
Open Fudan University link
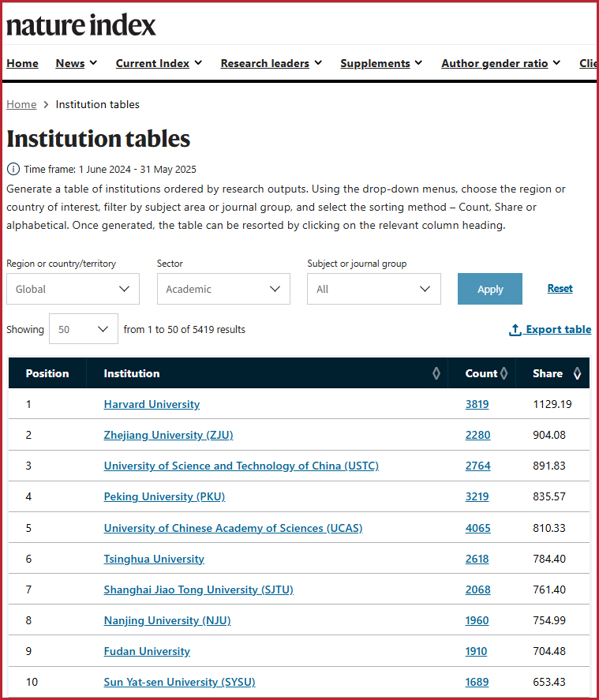(x=147, y=651)
